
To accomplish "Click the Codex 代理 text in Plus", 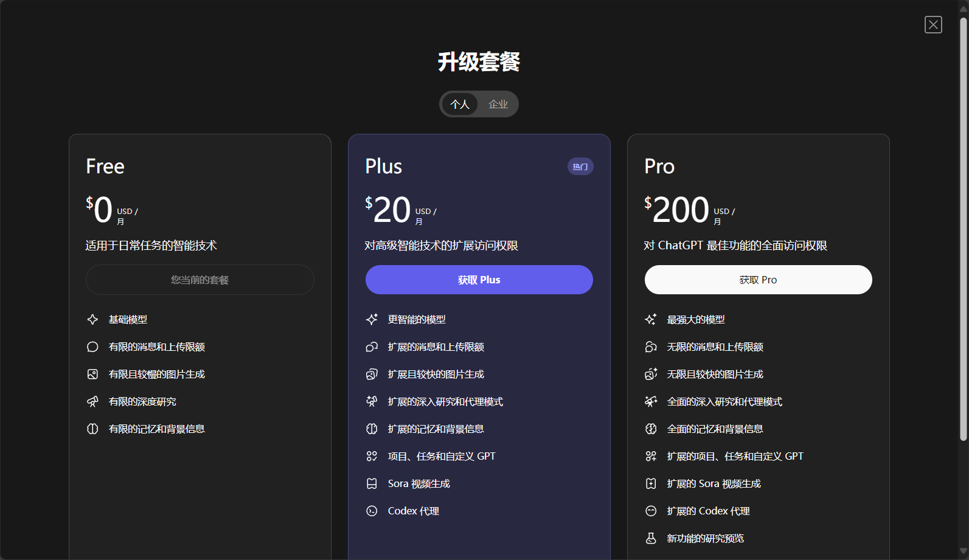I will click(414, 511).
